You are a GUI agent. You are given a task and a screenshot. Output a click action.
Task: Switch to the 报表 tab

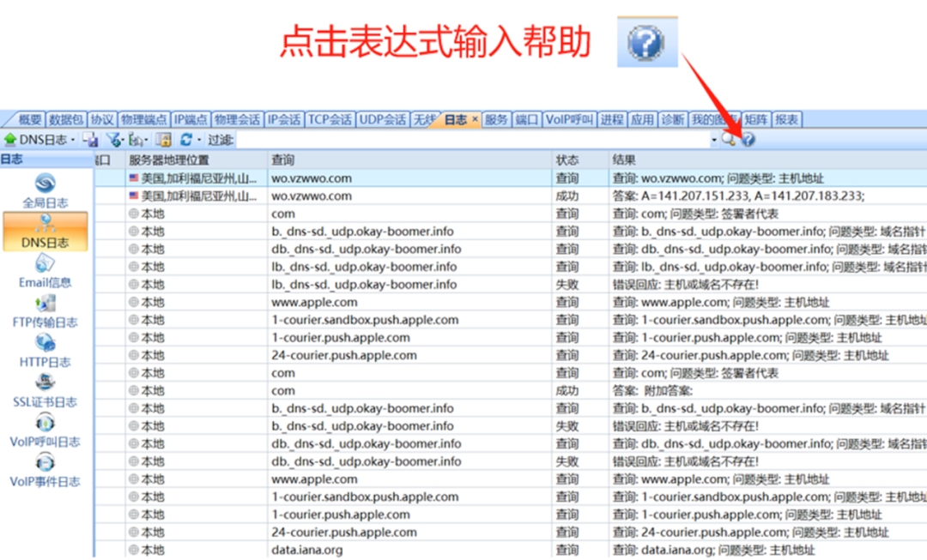pyautogui.click(x=786, y=119)
